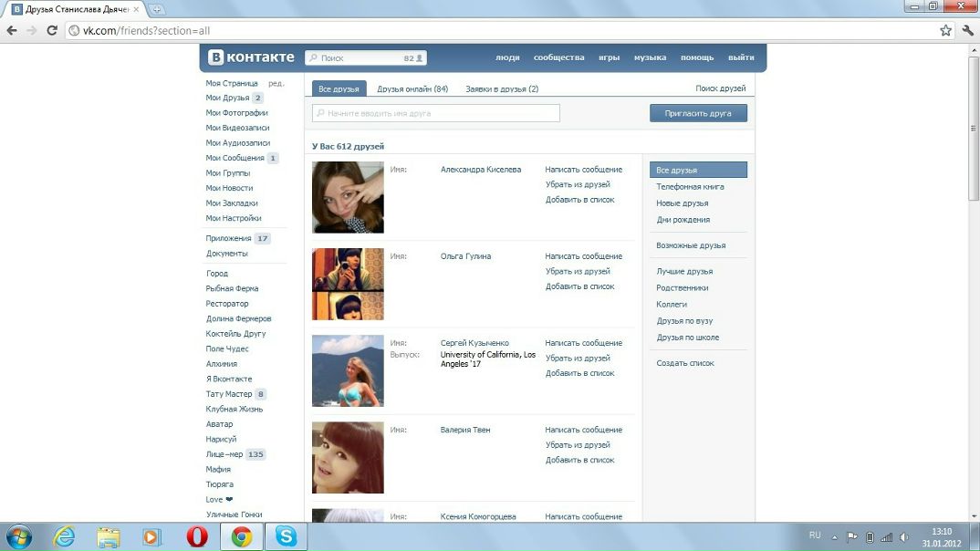Screen dimensions: 980x551
Task: Open Skype from the taskbar
Action: (286, 537)
